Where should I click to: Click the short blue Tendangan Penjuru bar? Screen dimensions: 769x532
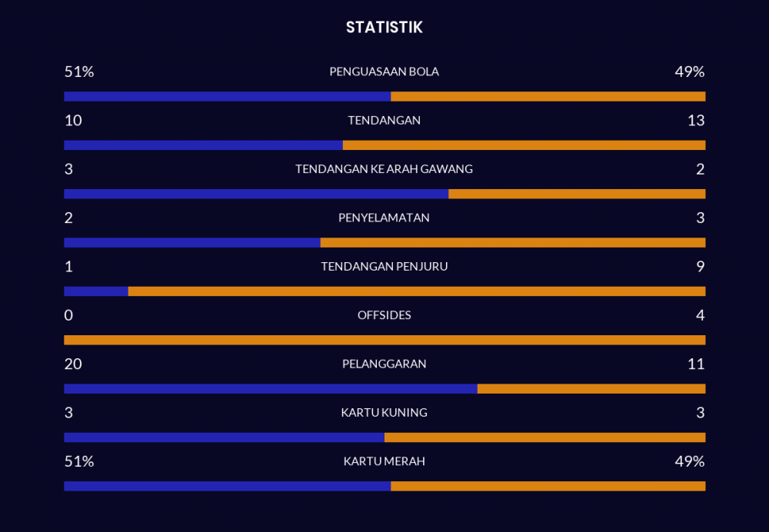tap(95, 291)
